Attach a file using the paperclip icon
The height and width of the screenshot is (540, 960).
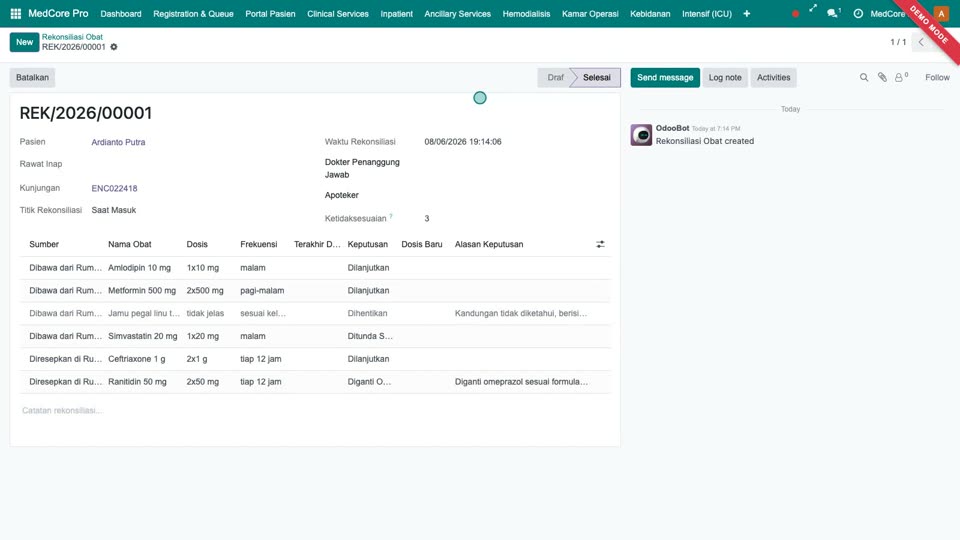882,78
